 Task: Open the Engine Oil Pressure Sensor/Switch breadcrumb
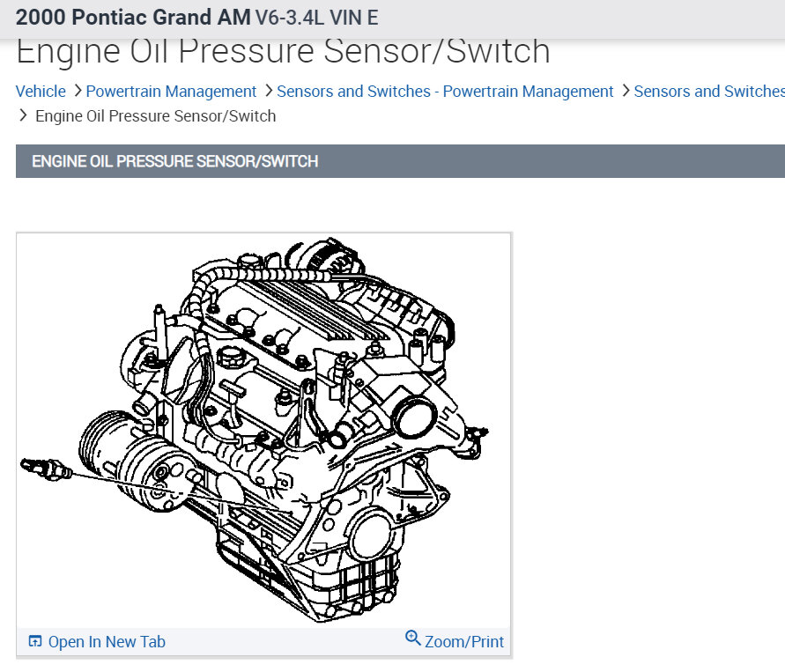pos(155,115)
